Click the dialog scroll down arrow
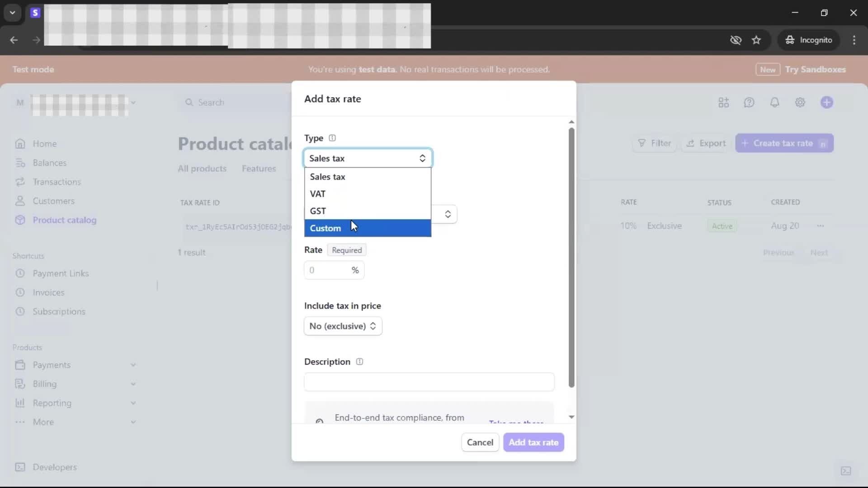This screenshot has height=488, width=868. 571,417
